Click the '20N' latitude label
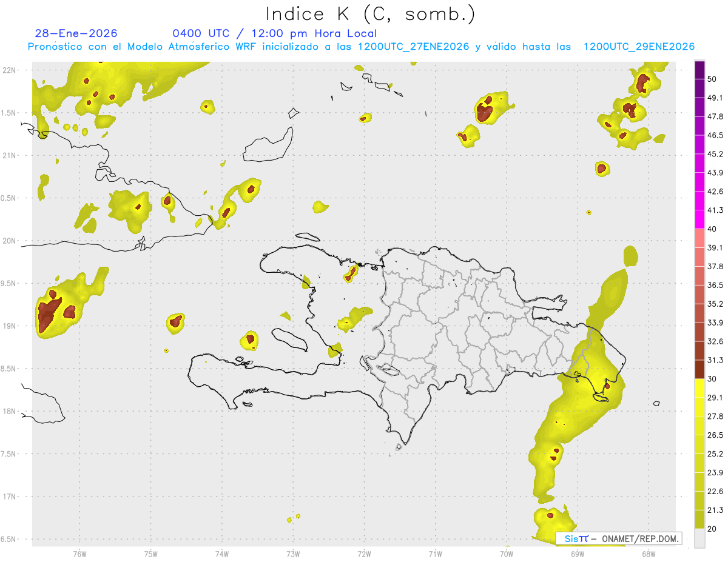728x562 pixels. coord(8,241)
